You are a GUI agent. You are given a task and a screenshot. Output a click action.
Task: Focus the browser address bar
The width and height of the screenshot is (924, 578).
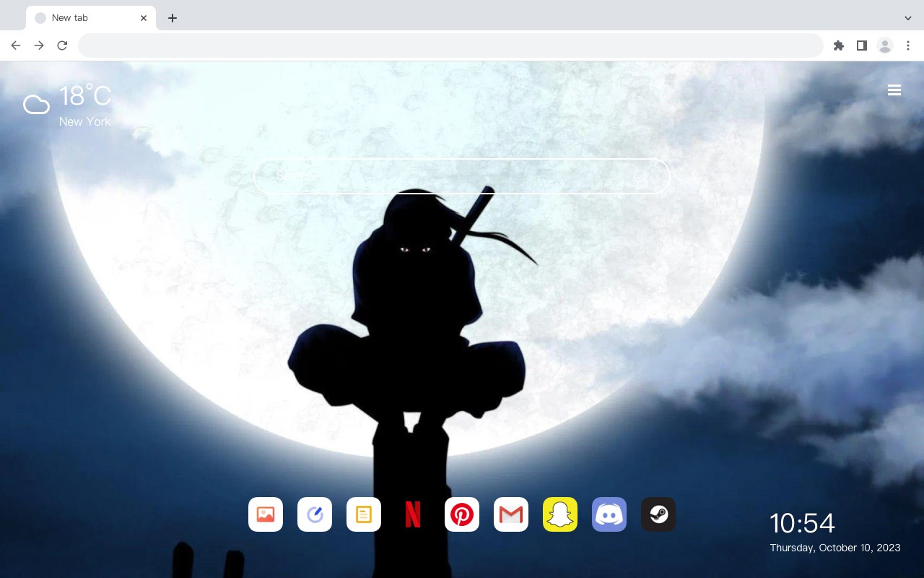(x=450, y=46)
